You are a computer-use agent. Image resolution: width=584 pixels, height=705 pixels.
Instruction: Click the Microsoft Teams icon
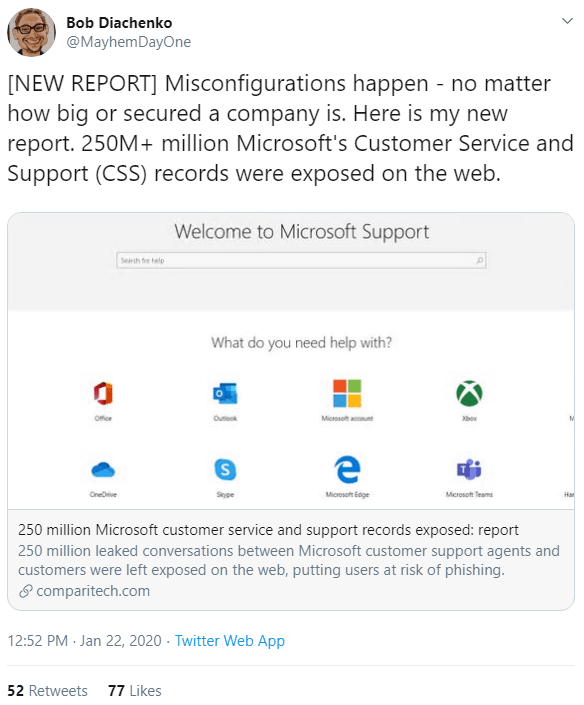coord(469,469)
